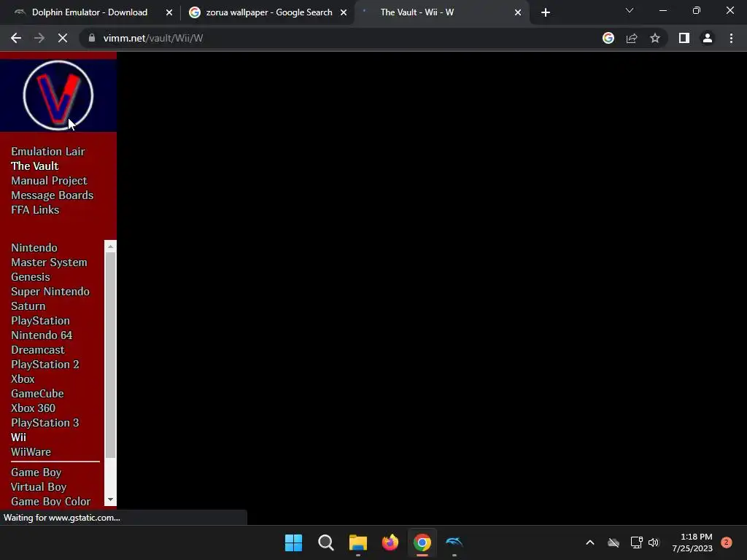This screenshot has height=560, width=747.
Task: Open the clock and date panel
Action: pyautogui.click(x=692, y=542)
